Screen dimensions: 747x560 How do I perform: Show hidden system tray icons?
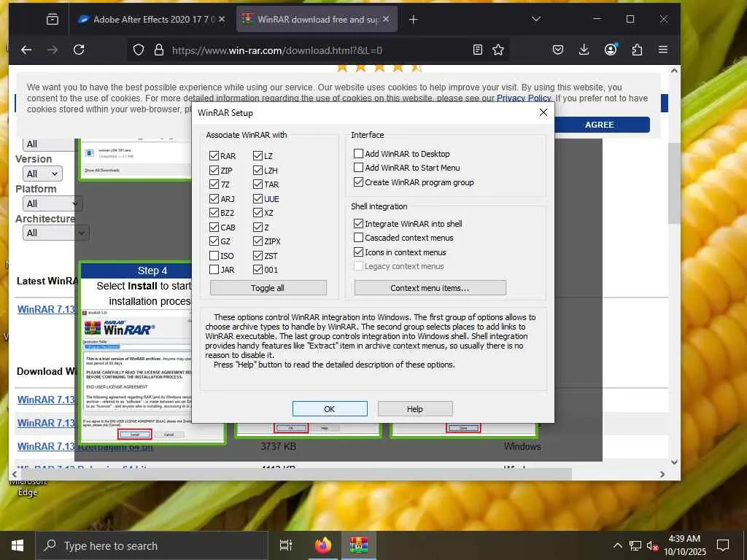(x=617, y=545)
